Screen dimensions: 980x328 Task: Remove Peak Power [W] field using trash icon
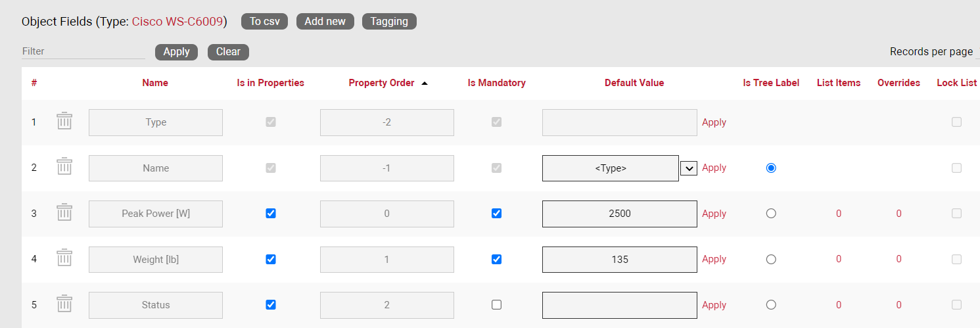[x=64, y=213]
